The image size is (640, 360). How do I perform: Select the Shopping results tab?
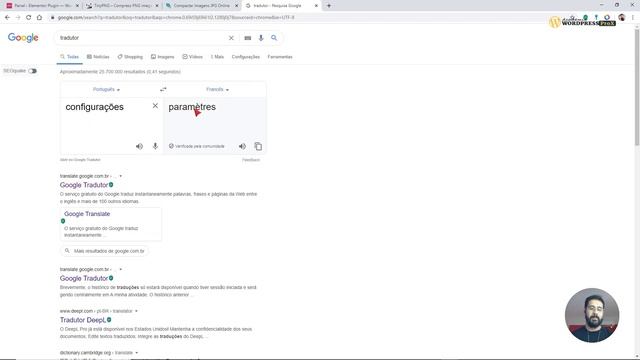pyautogui.click(x=130, y=57)
